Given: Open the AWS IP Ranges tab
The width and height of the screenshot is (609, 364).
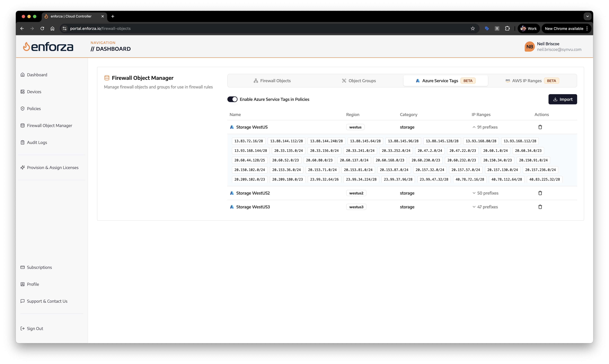Looking at the screenshot, I should click(x=532, y=81).
